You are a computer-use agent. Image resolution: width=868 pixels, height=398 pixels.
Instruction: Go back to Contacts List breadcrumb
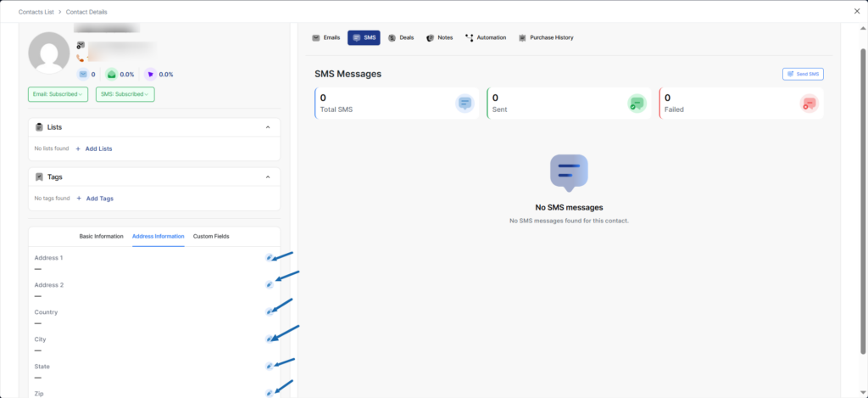38,11
